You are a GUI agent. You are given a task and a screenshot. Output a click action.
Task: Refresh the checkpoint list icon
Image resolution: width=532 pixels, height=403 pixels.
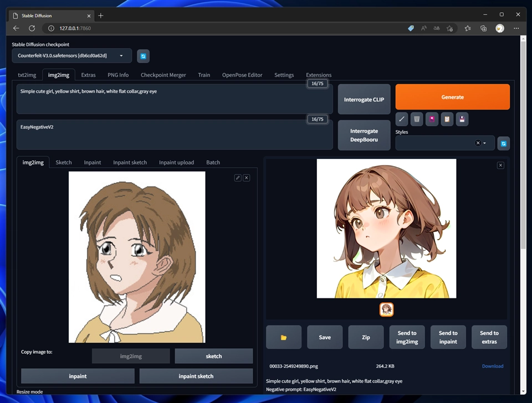point(143,56)
